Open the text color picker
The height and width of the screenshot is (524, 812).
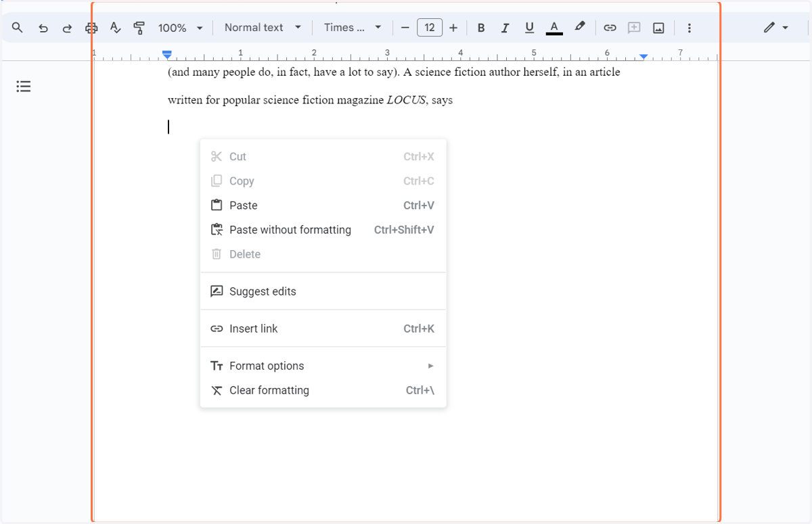[554, 28]
